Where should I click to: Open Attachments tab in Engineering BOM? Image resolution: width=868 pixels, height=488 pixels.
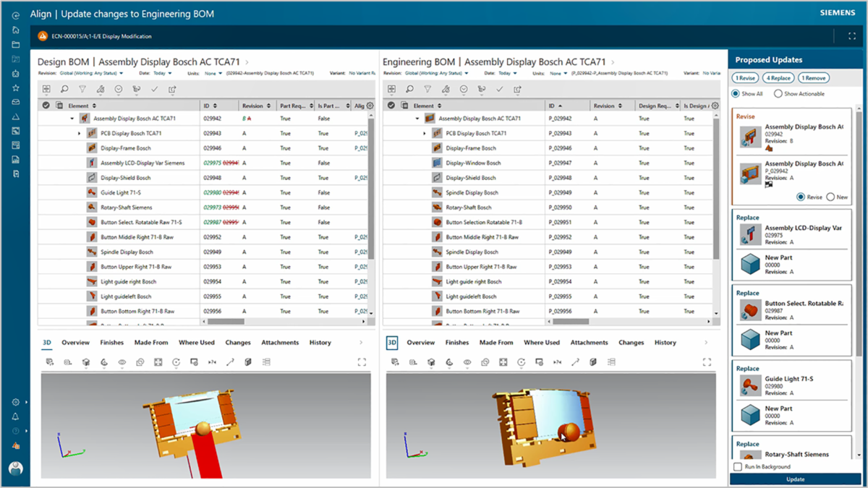point(589,343)
